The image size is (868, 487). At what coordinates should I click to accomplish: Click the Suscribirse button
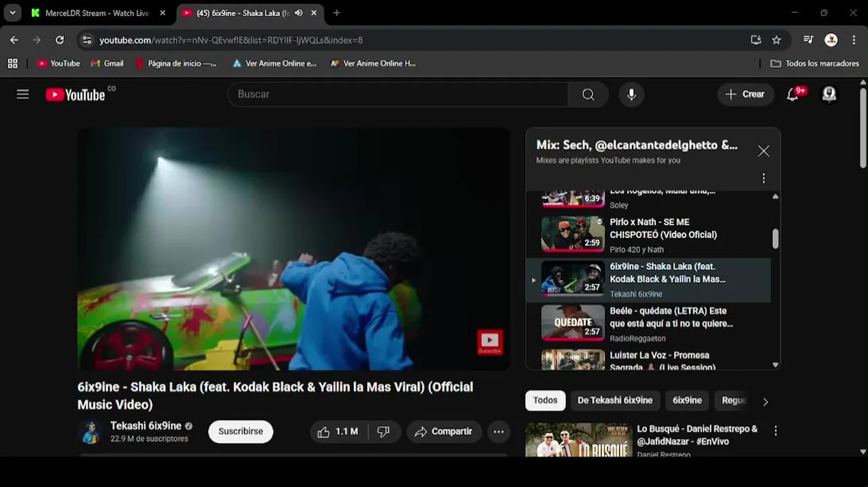tap(241, 432)
